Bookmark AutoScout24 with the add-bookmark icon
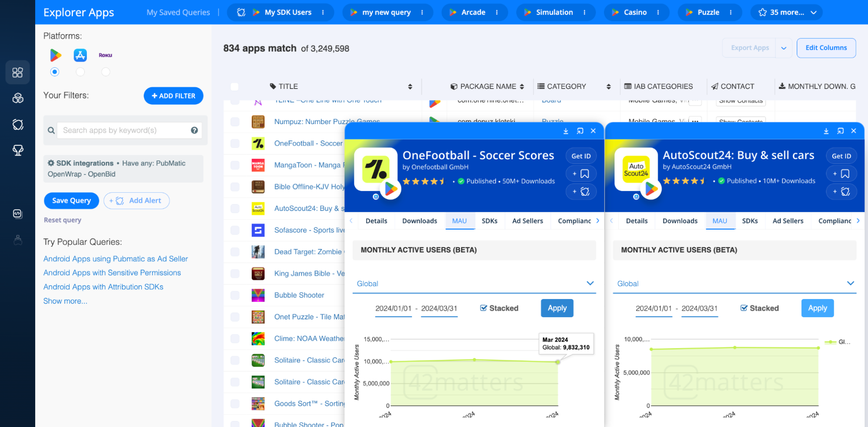868x427 pixels. tap(842, 174)
